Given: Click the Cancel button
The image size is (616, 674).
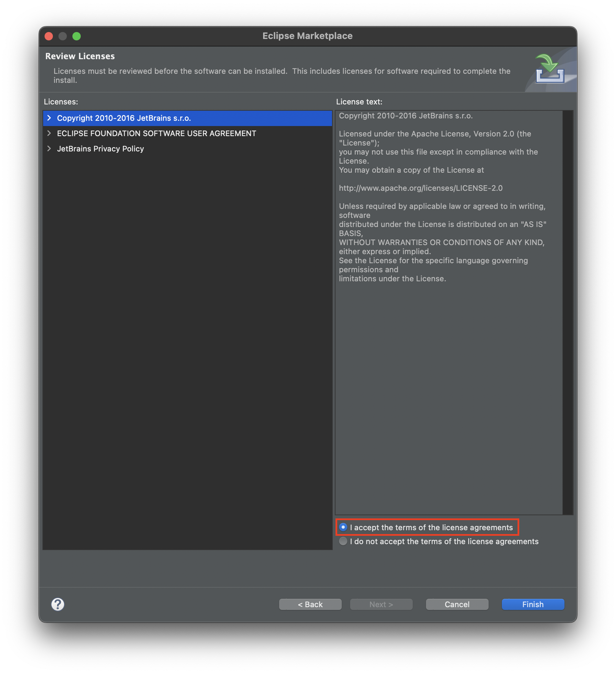Looking at the screenshot, I should [x=457, y=604].
